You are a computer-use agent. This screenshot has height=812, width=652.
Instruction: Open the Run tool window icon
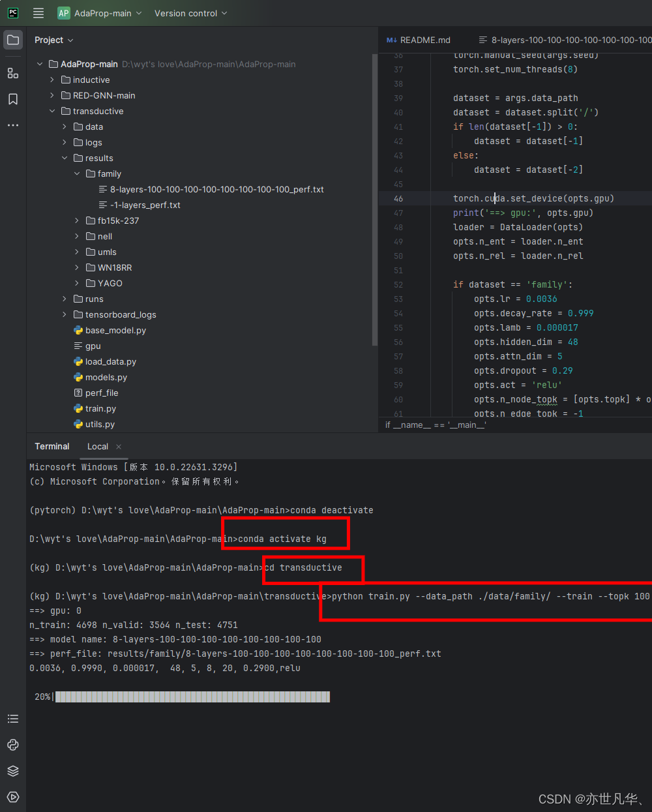[x=13, y=797]
